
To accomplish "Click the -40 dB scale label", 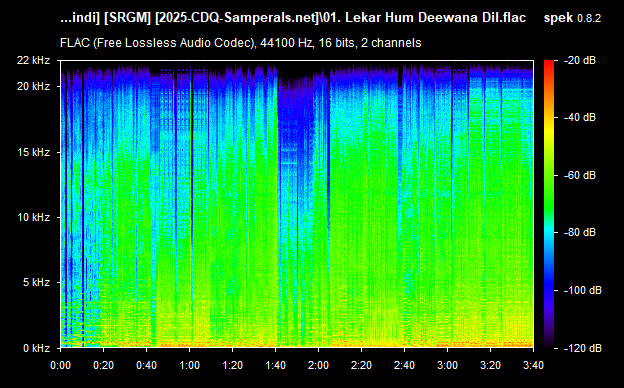I will (x=580, y=117).
